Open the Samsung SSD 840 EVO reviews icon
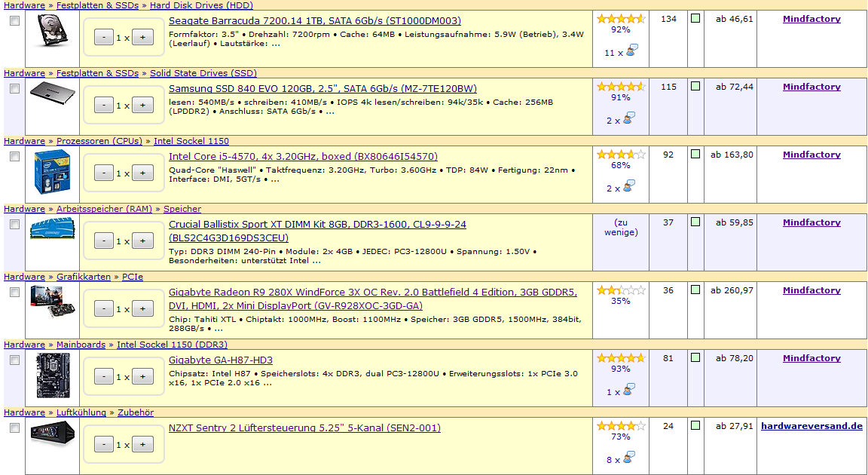The height and width of the screenshot is (475, 868). [628, 118]
